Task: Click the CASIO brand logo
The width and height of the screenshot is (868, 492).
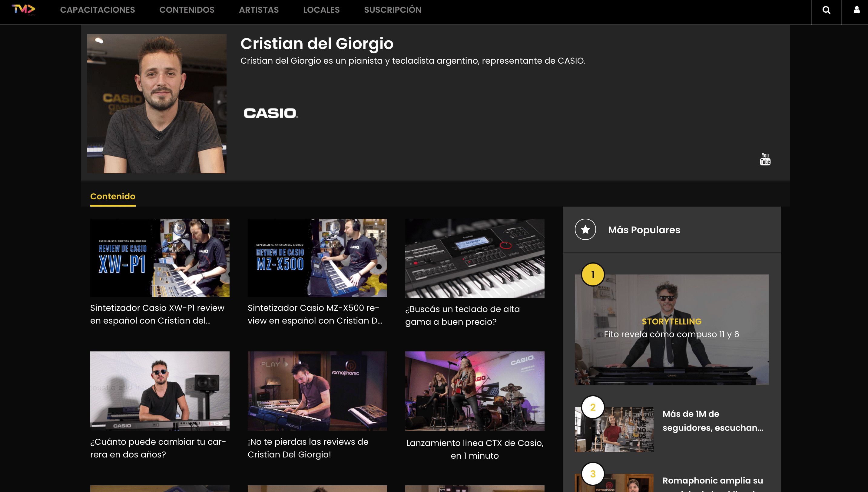Action: [x=271, y=113]
